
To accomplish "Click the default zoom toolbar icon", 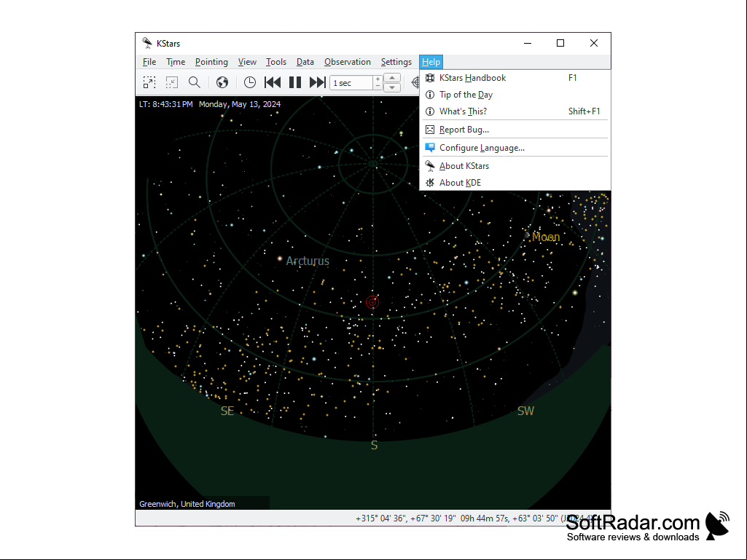I will pyautogui.click(x=171, y=82).
